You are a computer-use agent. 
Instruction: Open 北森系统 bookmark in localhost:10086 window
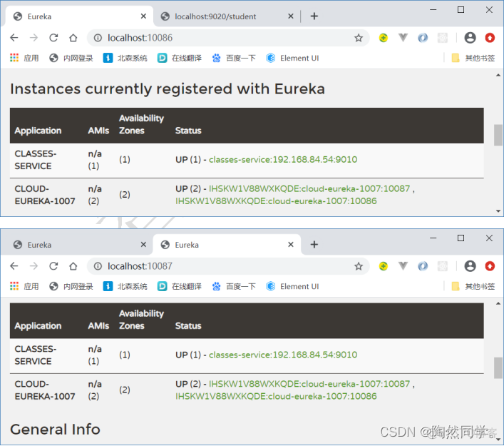click(x=125, y=58)
